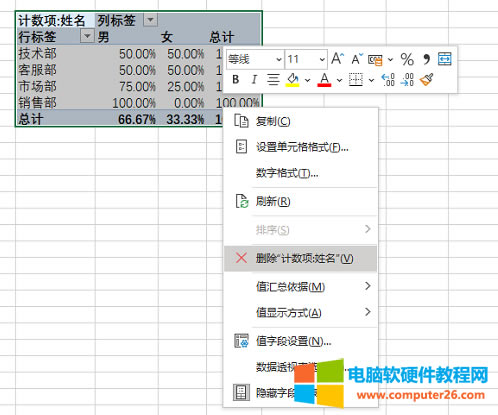Click hide field list icon
The image size is (498, 415).
click(x=241, y=392)
